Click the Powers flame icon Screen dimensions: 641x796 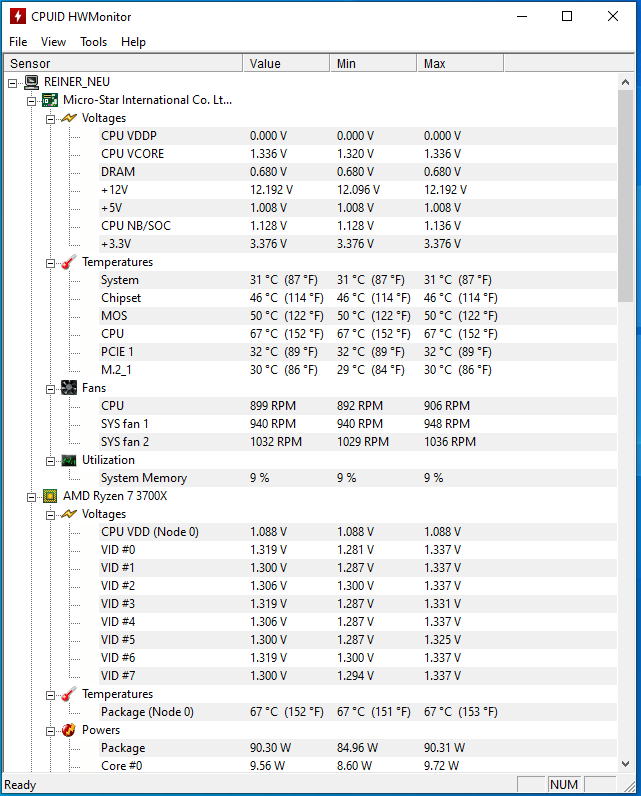click(69, 730)
